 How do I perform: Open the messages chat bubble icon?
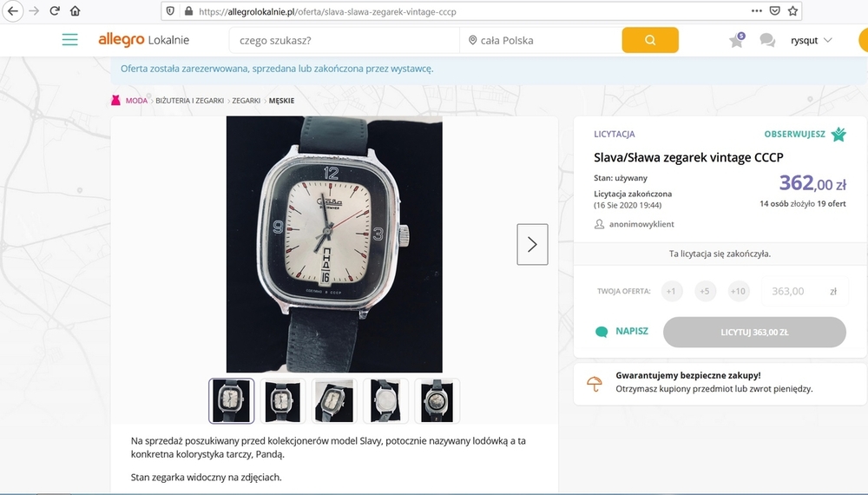(x=767, y=41)
